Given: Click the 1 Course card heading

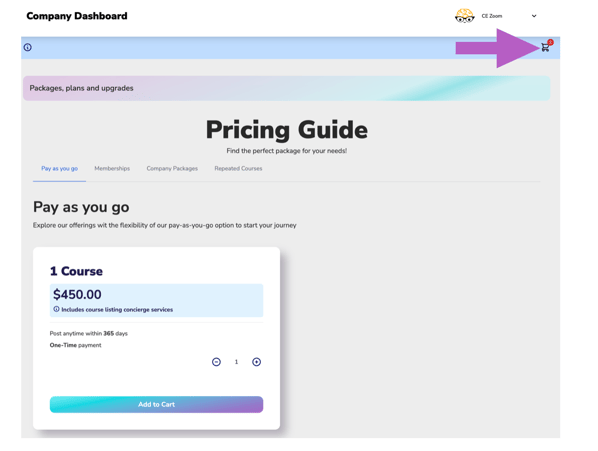Looking at the screenshot, I should point(76,271).
